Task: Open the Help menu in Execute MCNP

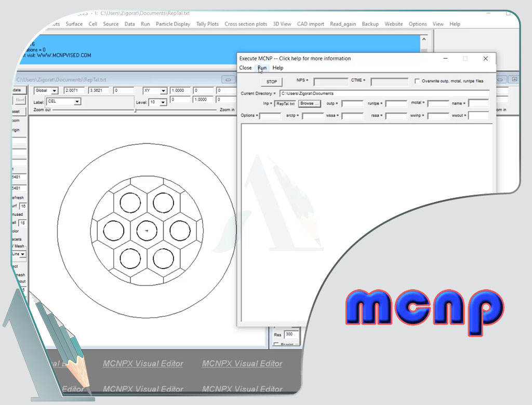Action: pyautogui.click(x=278, y=68)
